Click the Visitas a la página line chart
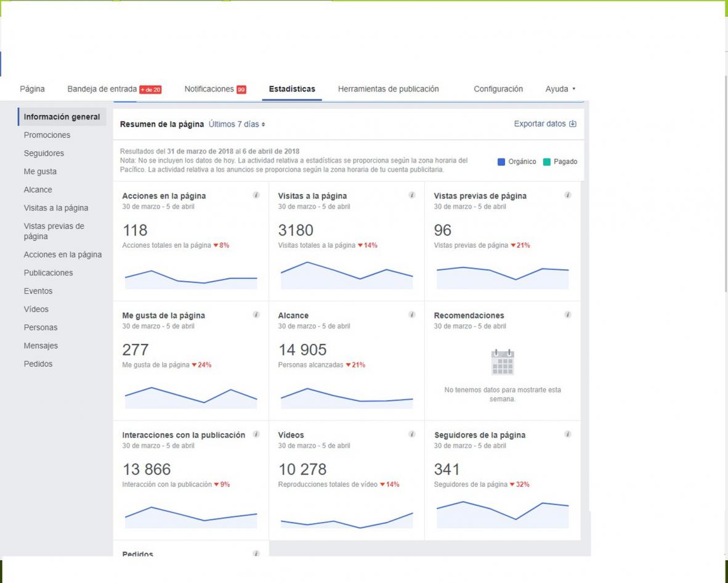The height and width of the screenshot is (583, 728). [x=347, y=275]
